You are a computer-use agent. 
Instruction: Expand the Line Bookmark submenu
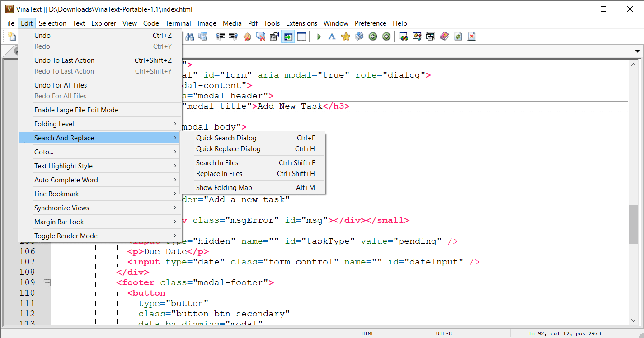click(x=100, y=194)
